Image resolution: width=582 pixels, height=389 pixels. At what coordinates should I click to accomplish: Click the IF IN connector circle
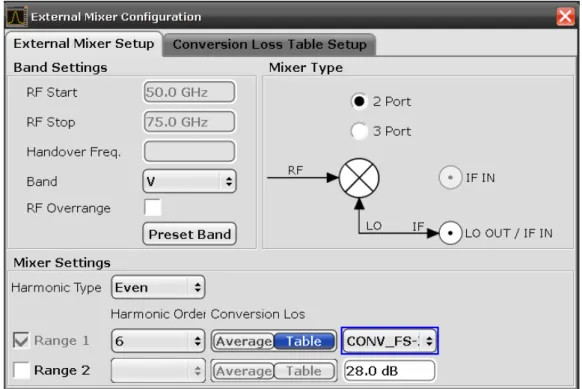point(450,178)
